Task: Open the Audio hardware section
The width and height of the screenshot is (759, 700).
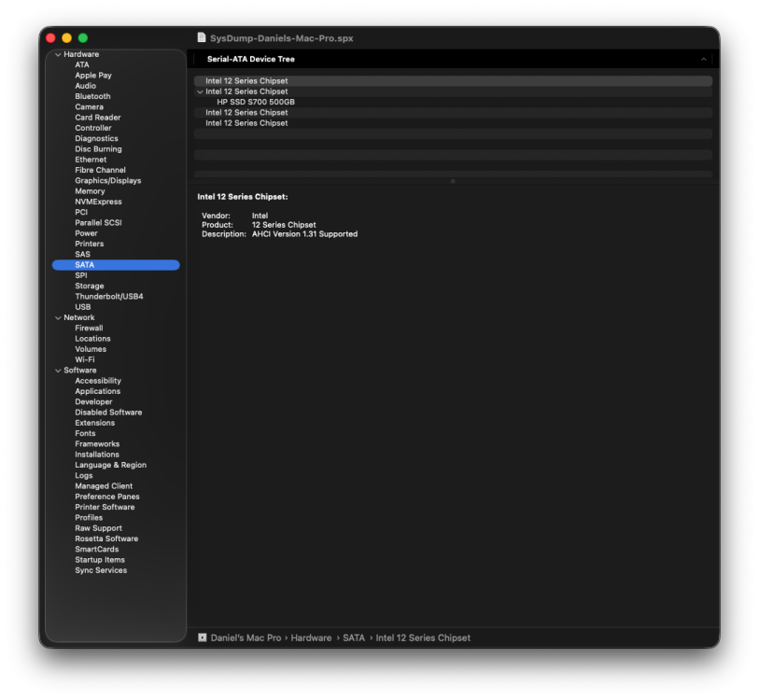Action: tap(85, 86)
